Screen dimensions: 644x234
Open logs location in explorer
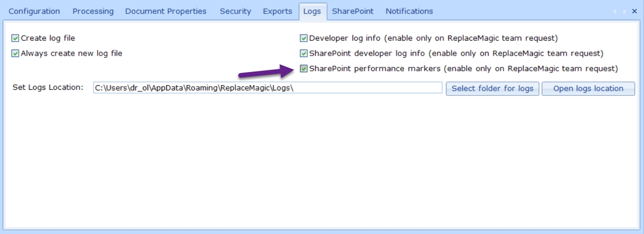coord(588,88)
